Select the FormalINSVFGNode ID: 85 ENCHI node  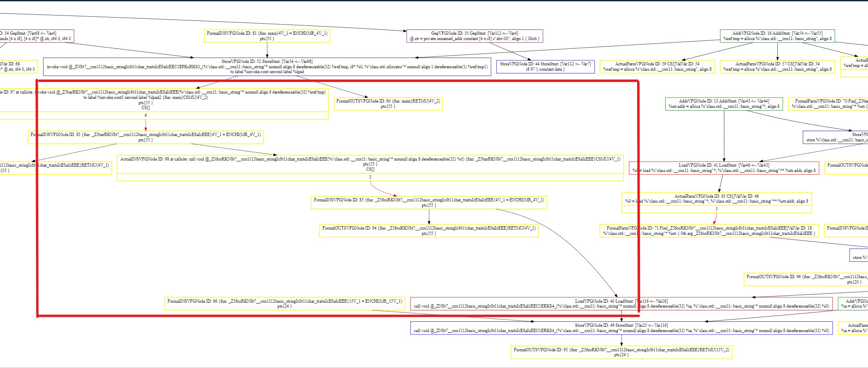click(x=429, y=203)
